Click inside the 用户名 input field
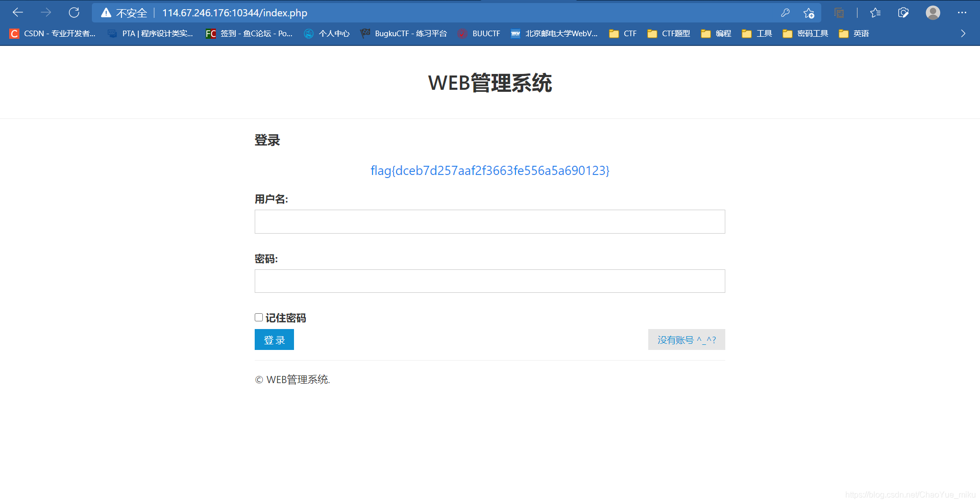 pyautogui.click(x=489, y=221)
